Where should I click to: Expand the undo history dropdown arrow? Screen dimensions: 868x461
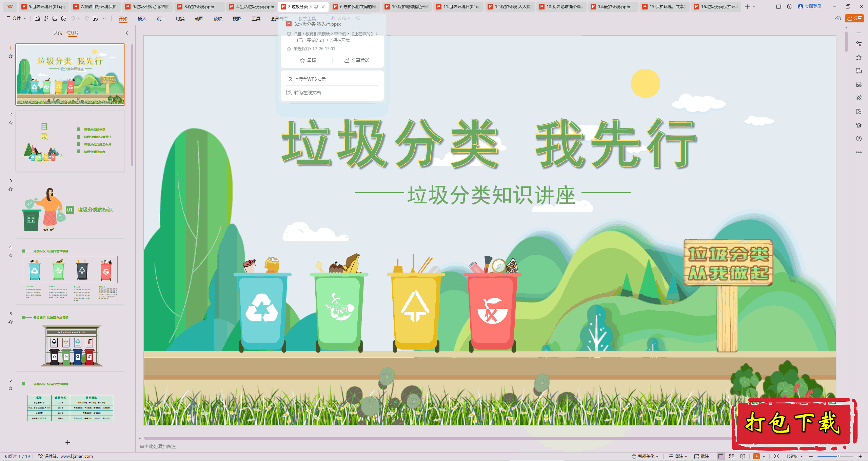(79, 18)
